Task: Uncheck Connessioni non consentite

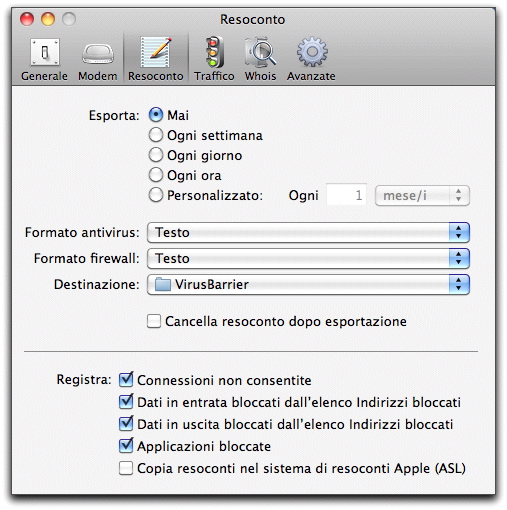Action: pyautogui.click(x=126, y=380)
